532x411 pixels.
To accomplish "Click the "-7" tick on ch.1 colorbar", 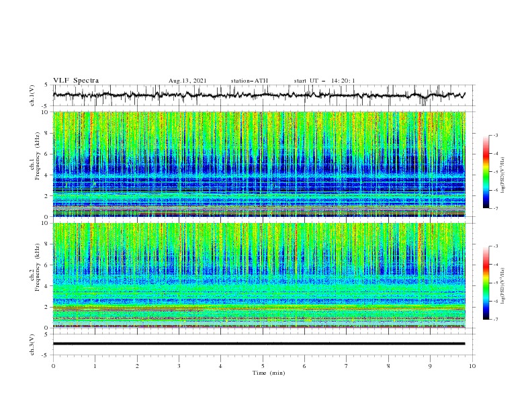I will [x=496, y=208].
